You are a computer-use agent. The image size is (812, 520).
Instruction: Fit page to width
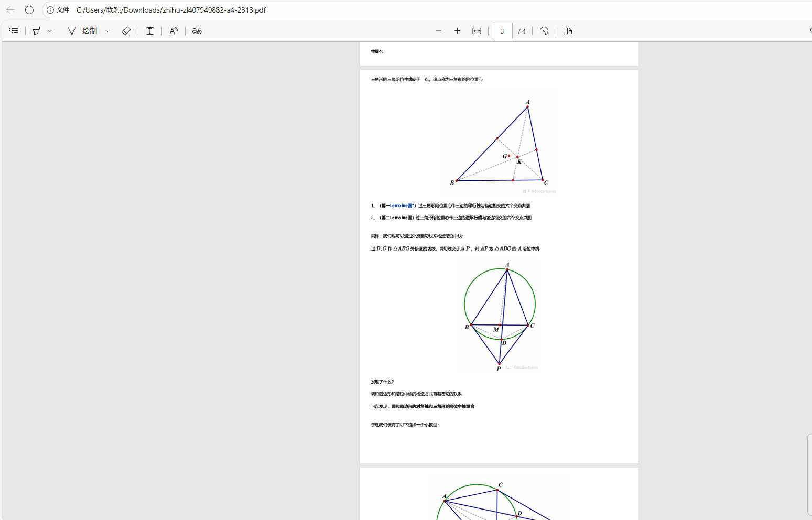pyautogui.click(x=477, y=31)
